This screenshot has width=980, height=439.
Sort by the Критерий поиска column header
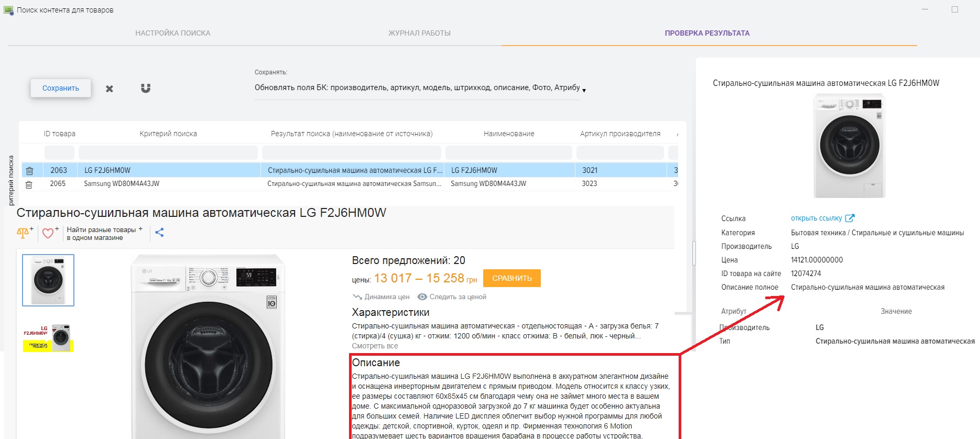pos(168,134)
